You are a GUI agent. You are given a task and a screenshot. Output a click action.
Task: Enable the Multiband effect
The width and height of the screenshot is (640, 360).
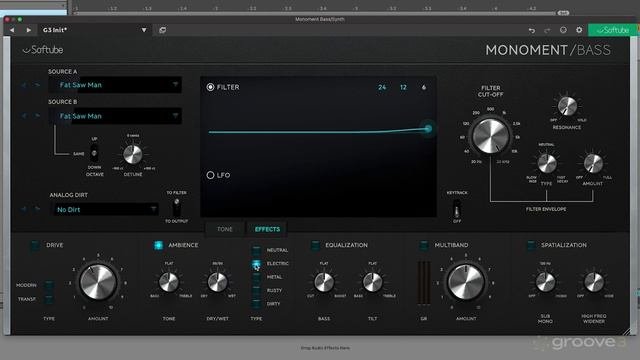(424, 245)
